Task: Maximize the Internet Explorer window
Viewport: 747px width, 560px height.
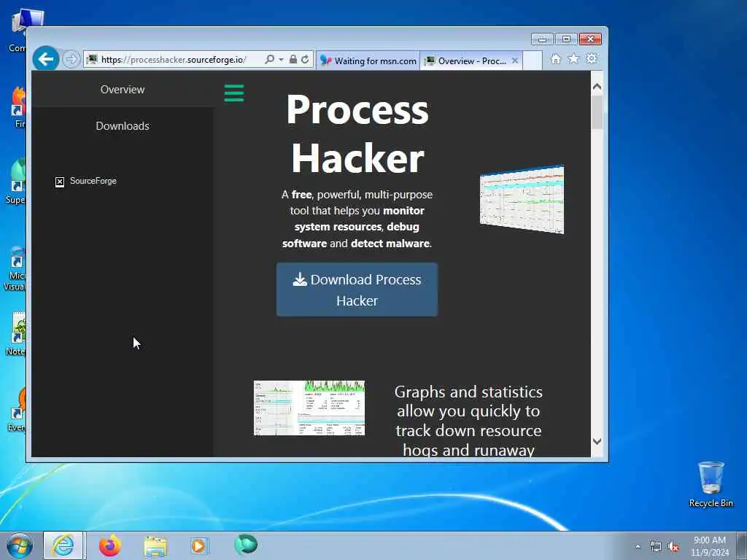Action: (566, 39)
